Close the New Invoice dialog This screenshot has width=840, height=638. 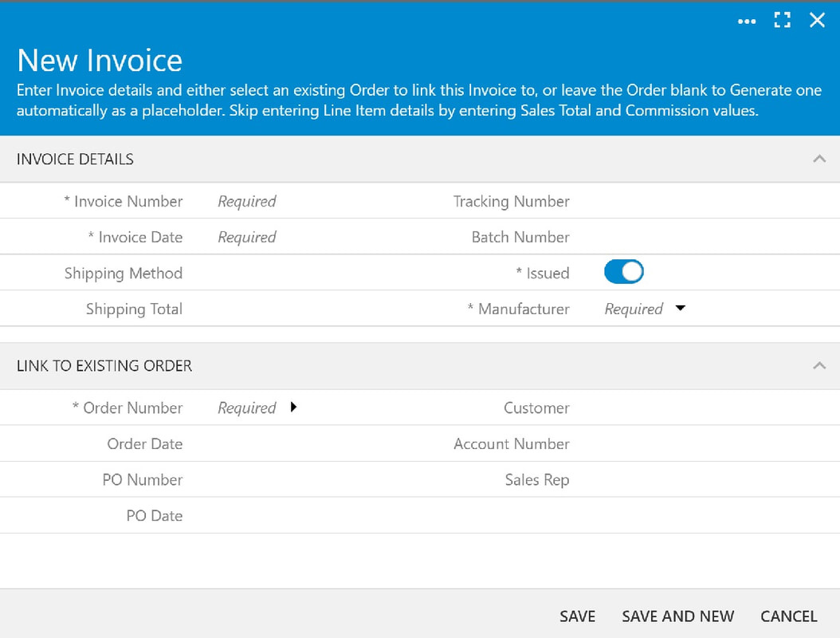point(817,21)
